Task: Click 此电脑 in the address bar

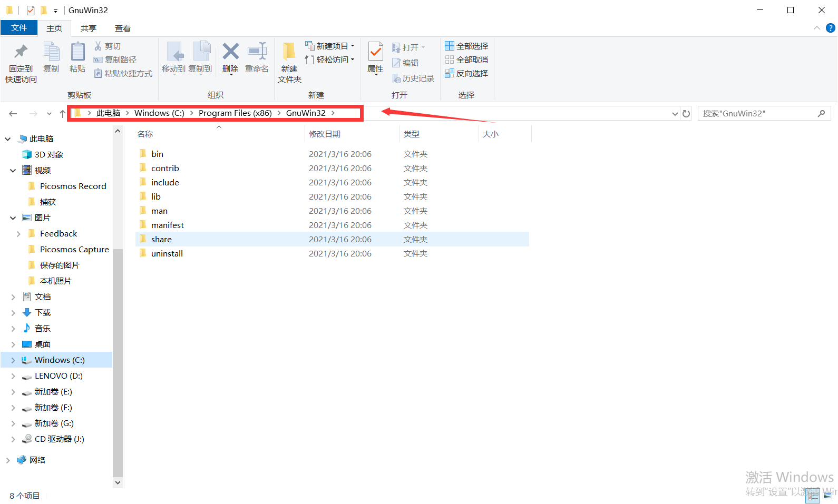Action: pos(108,113)
